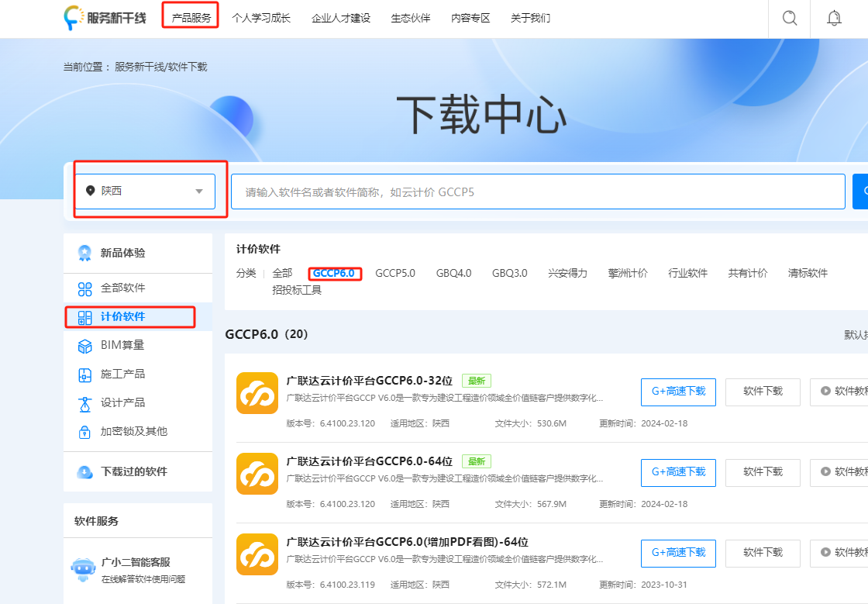Click the GCCP6.0-32位 product icon
This screenshot has width=868, height=604.
pos(257,393)
